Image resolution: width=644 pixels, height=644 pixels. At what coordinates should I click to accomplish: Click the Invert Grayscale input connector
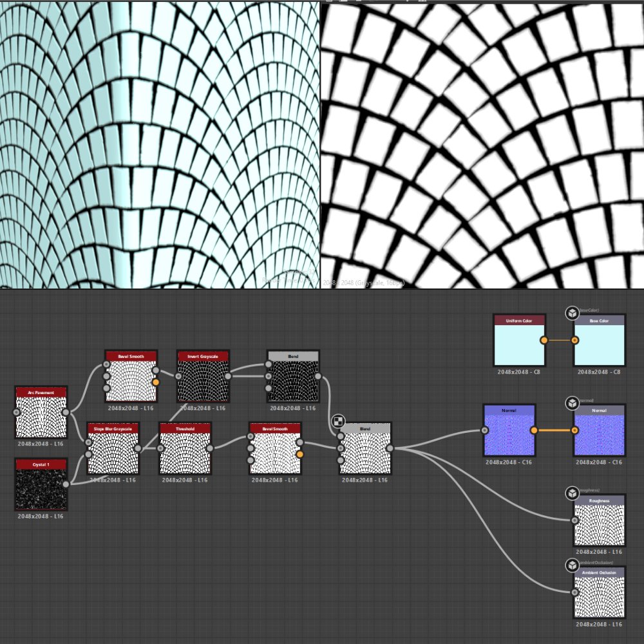(178, 376)
